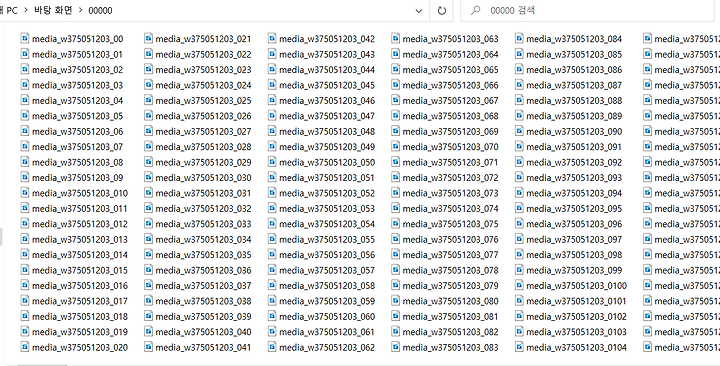This screenshot has width=720, height=366.
Task: Select file icon of media_w375051203_063
Action: coord(396,39)
